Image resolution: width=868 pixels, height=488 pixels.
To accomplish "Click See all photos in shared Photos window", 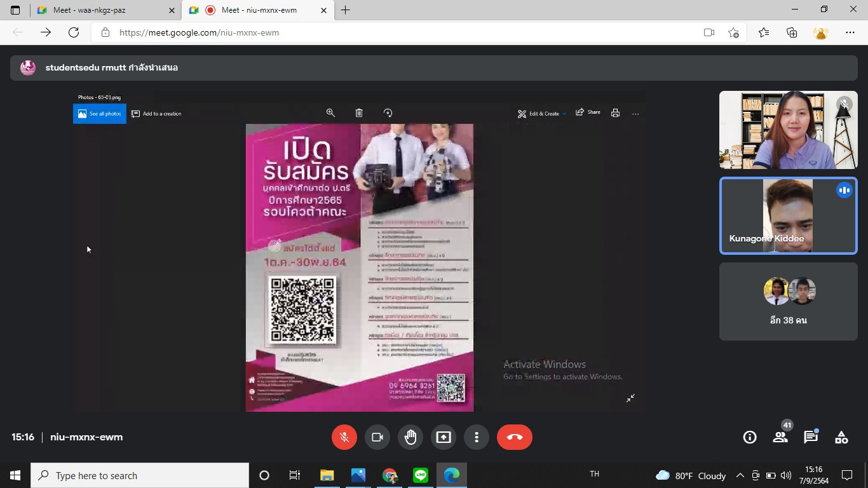I will coord(100,114).
